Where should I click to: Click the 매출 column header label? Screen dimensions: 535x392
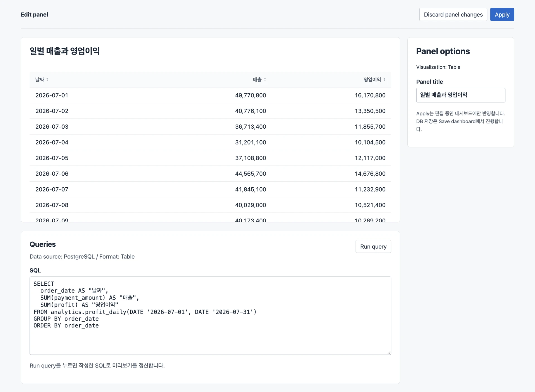[x=257, y=80]
